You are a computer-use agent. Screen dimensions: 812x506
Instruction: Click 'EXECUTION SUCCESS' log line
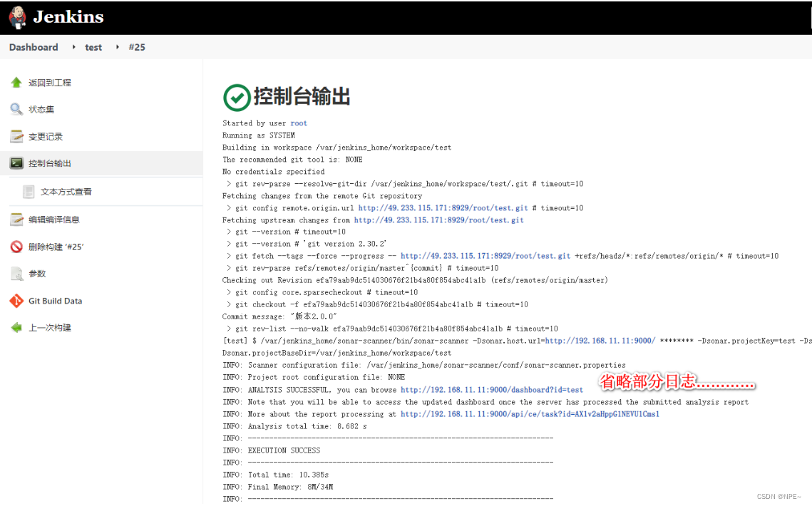coord(272,450)
